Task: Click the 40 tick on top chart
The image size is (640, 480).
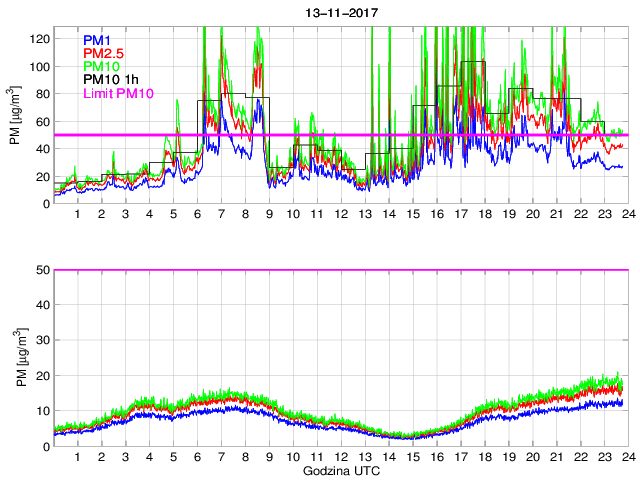Action: [43, 149]
